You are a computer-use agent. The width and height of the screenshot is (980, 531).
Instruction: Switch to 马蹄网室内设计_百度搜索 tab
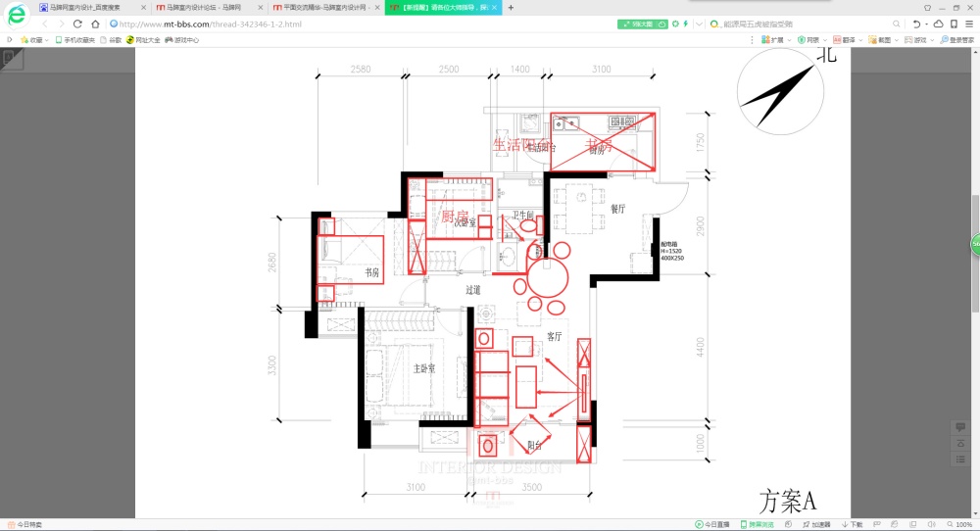point(87,7)
